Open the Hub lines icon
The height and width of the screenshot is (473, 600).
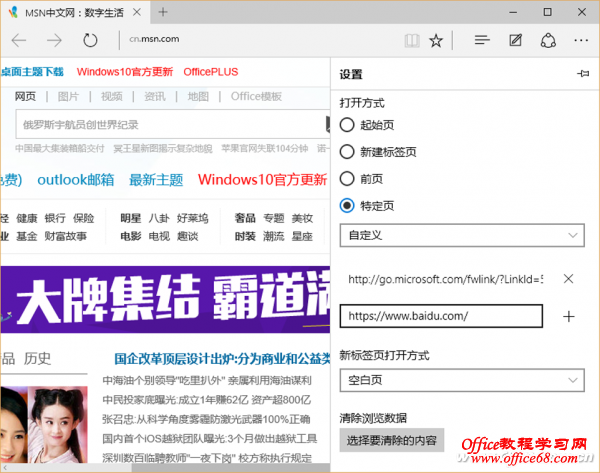(482, 39)
